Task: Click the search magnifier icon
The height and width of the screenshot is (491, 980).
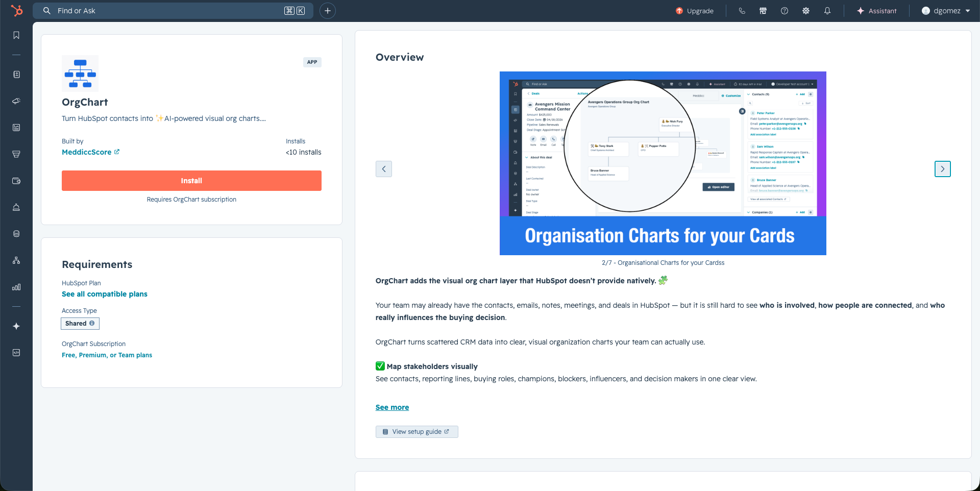Action: [47, 11]
